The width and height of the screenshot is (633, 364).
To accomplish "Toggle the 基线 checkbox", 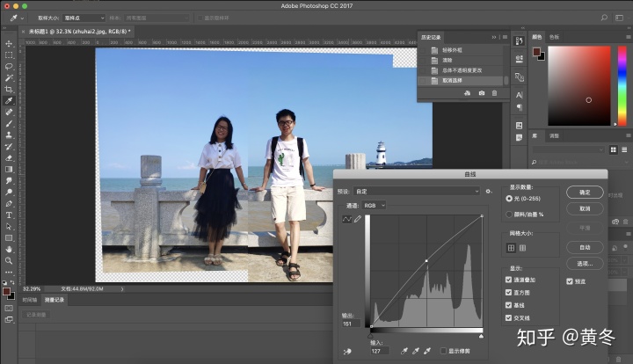I will tap(509, 305).
